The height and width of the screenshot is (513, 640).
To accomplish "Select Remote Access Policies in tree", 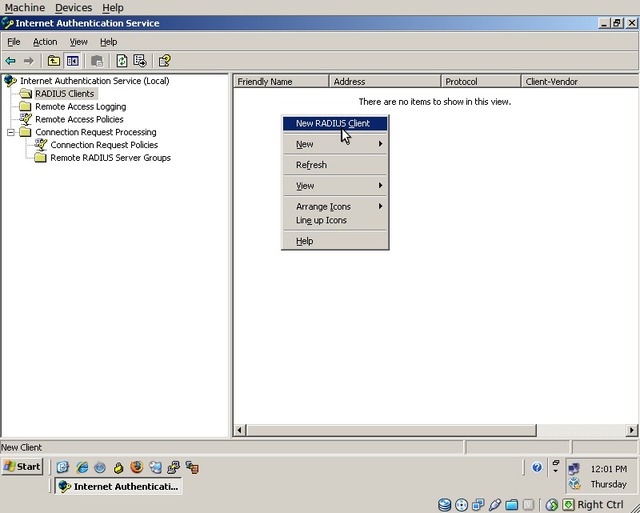I will coord(79,119).
